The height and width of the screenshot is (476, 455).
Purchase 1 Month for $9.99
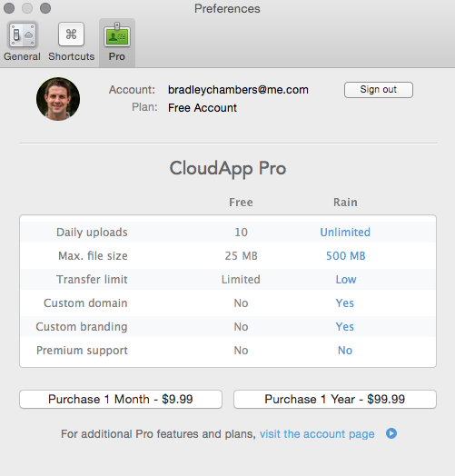(121, 399)
